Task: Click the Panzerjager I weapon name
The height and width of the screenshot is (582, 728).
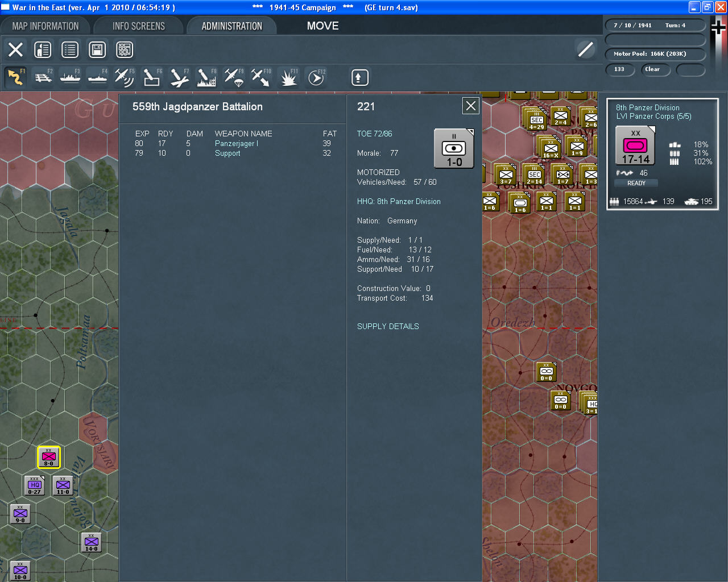Action: coord(237,143)
